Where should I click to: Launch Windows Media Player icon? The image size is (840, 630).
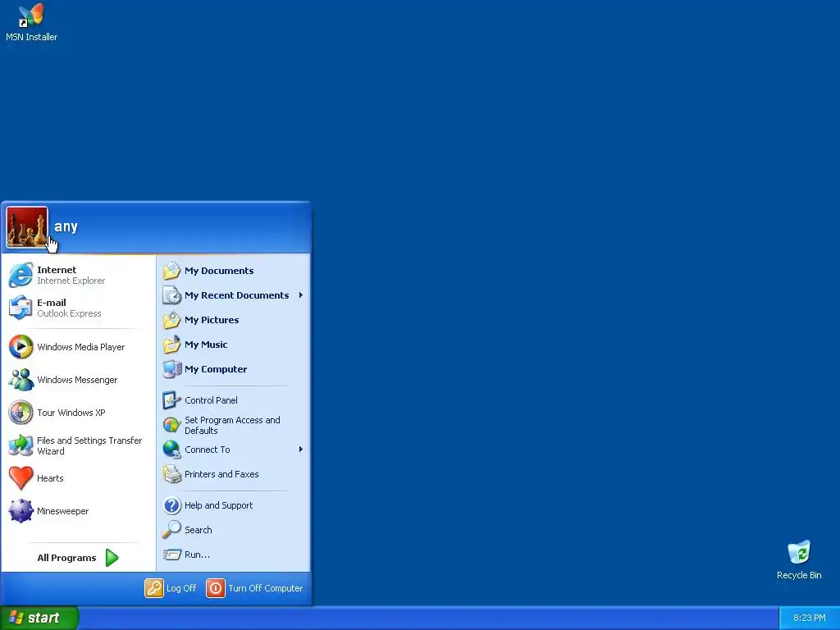pyautogui.click(x=21, y=347)
